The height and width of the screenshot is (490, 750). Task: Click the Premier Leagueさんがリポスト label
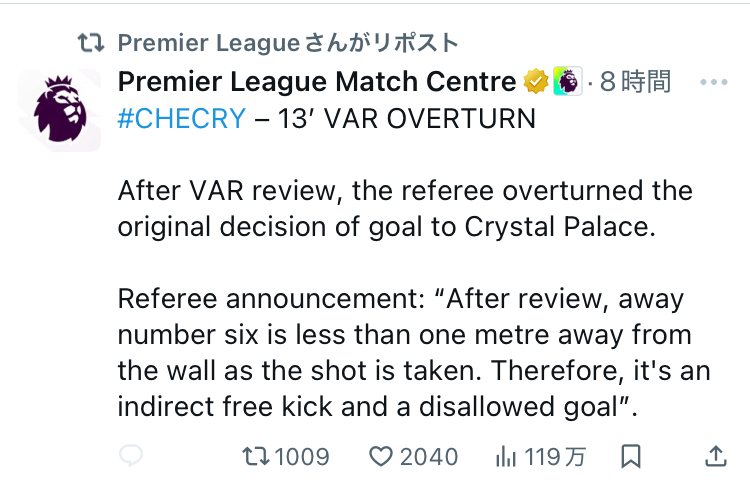point(288,43)
